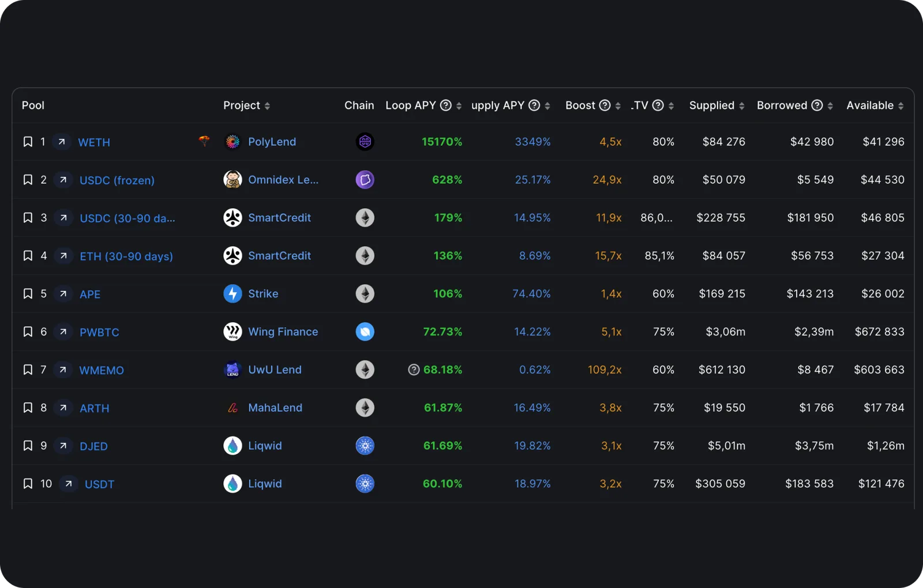Image resolution: width=923 pixels, height=588 pixels.
Task: Click the Boost help question icon
Action: (605, 105)
